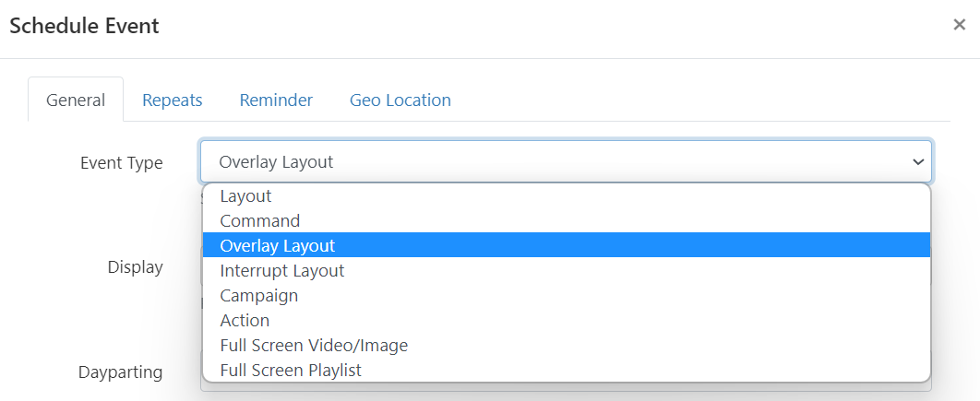This screenshot has width=980, height=401.
Task: Open the Repeats tab
Action: tap(173, 100)
